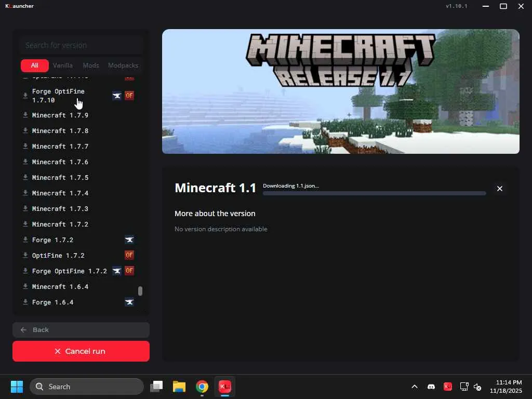Click anvil badge on Forge OptiFine 1.7.2
532x399 pixels.
click(x=117, y=271)
